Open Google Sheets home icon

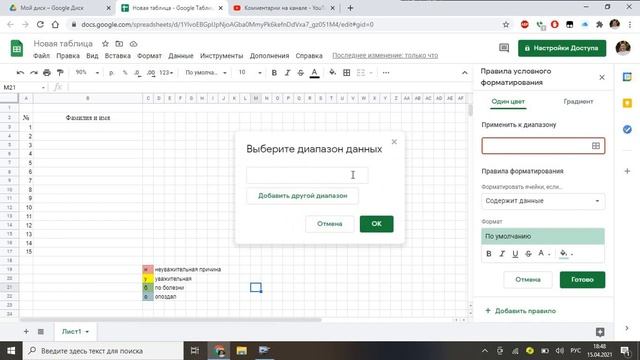pos(17,49)
